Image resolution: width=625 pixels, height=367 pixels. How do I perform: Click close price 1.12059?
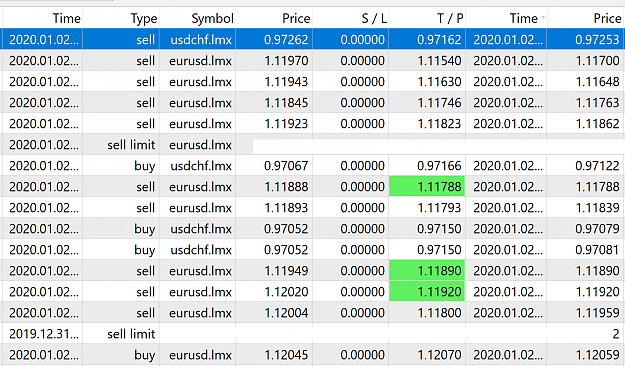pyautogui.click(x=597, y=355)
